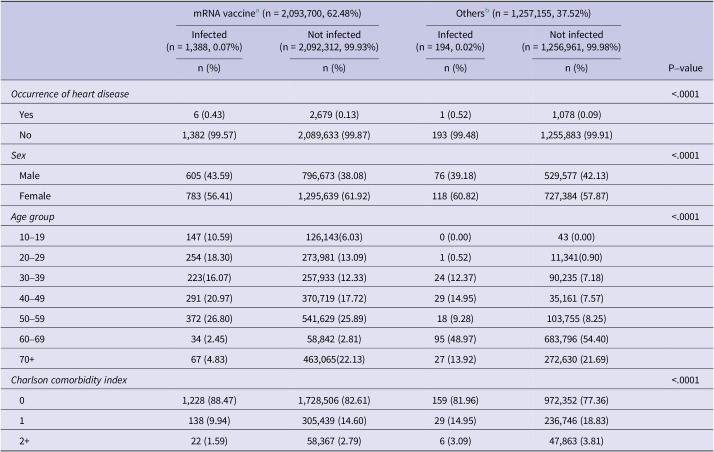Image resolution: width=714 pixels, height=452 pixels.
Task: Select the P-value column header
Action: 685,68
